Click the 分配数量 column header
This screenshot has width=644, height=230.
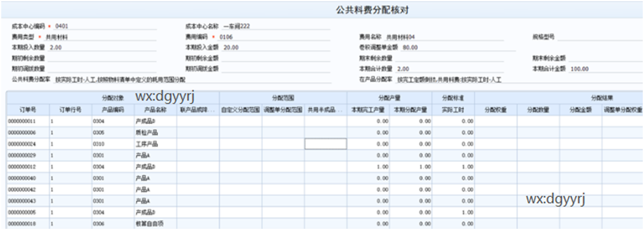tap(538, 110)
